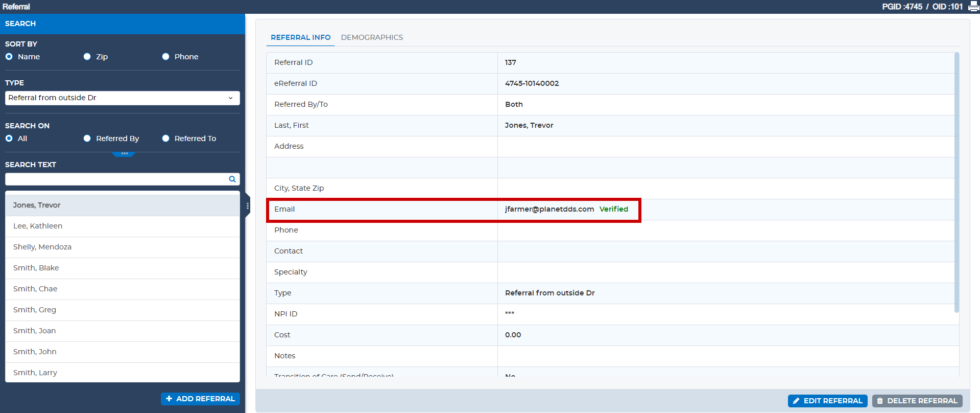The width and height of the screenshot is (980, 413).
Task: Select Jones, Trevor in list
Action: [123, 205]
